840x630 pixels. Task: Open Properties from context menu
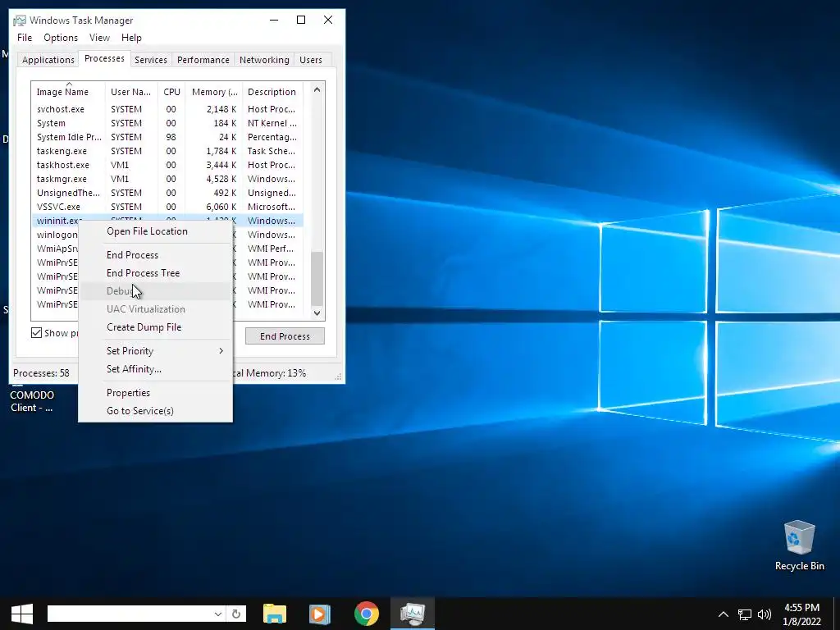coord(155,393)
